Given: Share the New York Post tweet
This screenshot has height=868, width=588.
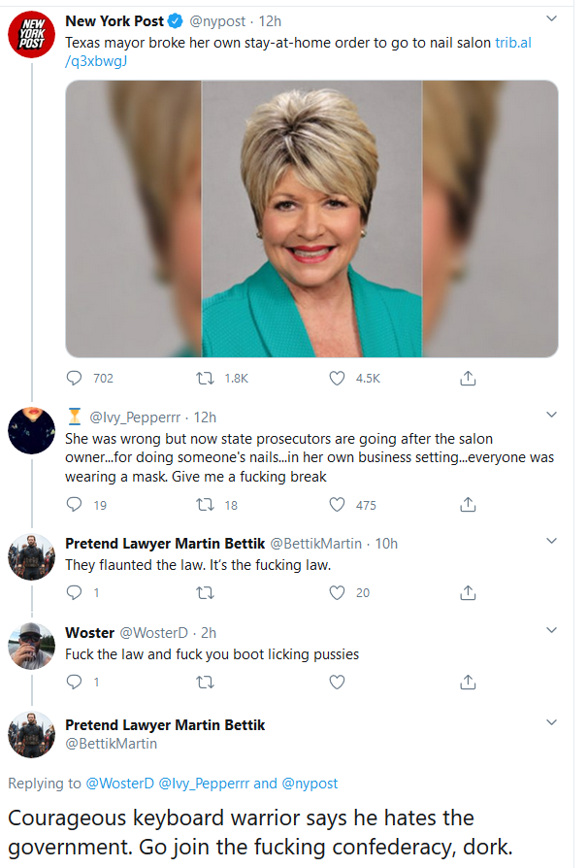Looking at the screenshot, I should tap(468, 378).
